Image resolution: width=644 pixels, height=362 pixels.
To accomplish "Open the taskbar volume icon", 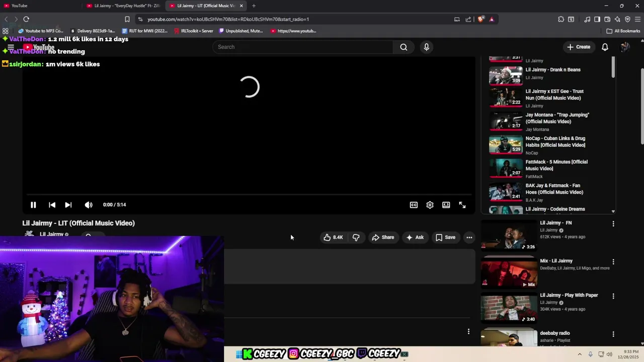I will (x=610, y=354).
